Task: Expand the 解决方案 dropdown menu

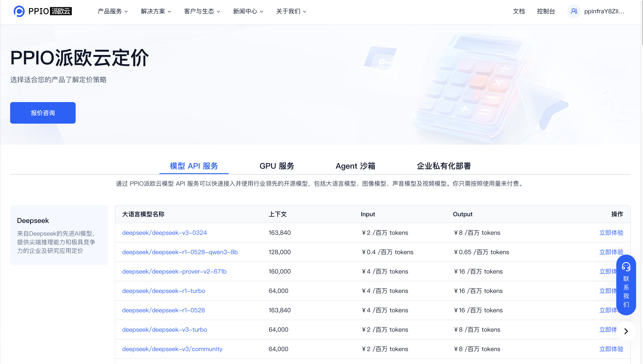Action: (156, 11)
